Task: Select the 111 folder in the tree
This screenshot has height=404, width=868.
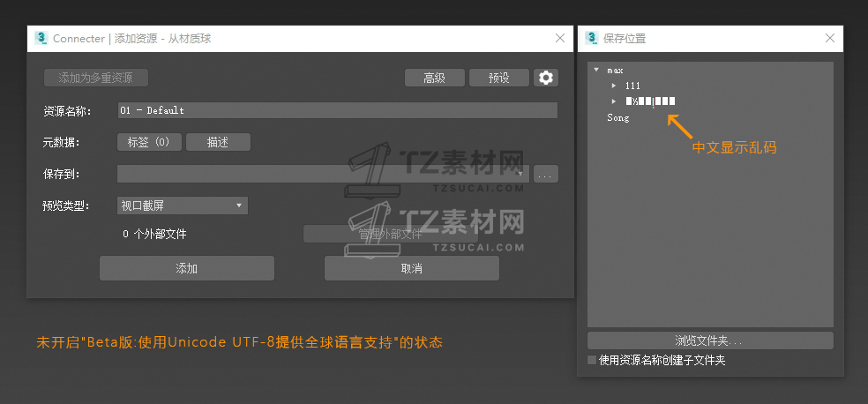Action: (632, 86)
